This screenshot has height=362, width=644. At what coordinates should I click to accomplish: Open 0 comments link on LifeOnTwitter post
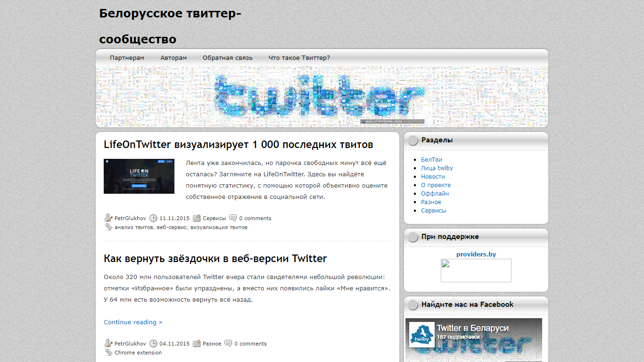tap(255, 218)
